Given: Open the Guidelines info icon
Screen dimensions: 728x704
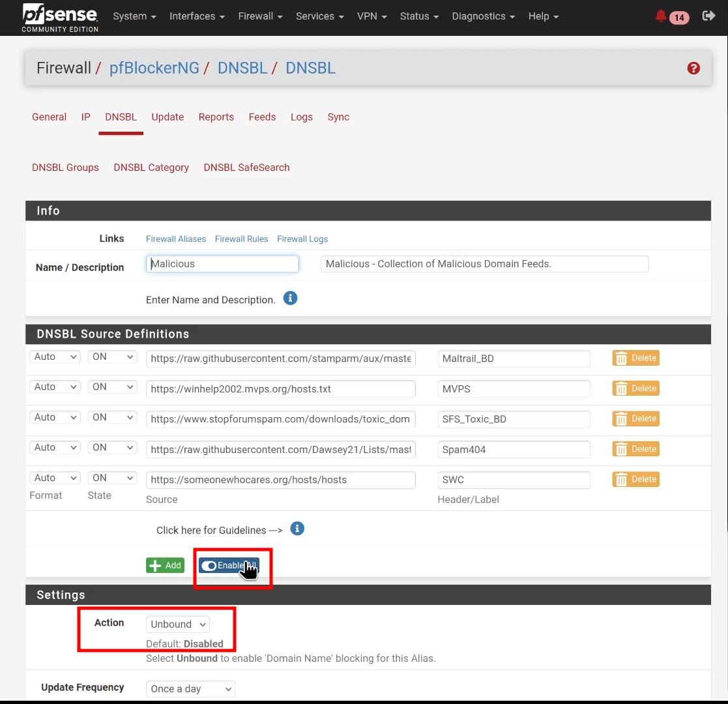Looking at the screenshot, I should click(x=297, y=529).
